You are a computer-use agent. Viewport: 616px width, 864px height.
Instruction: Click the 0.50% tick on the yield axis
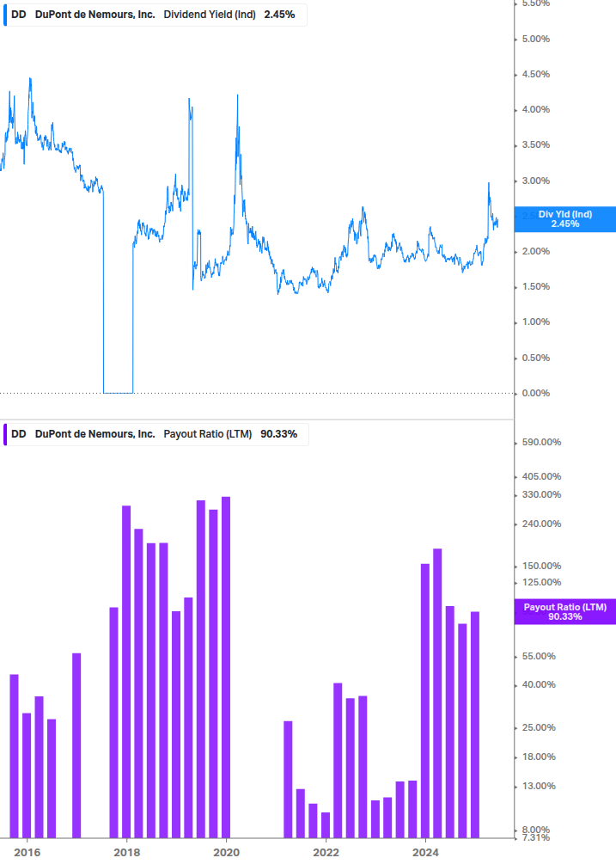(535, 358)
